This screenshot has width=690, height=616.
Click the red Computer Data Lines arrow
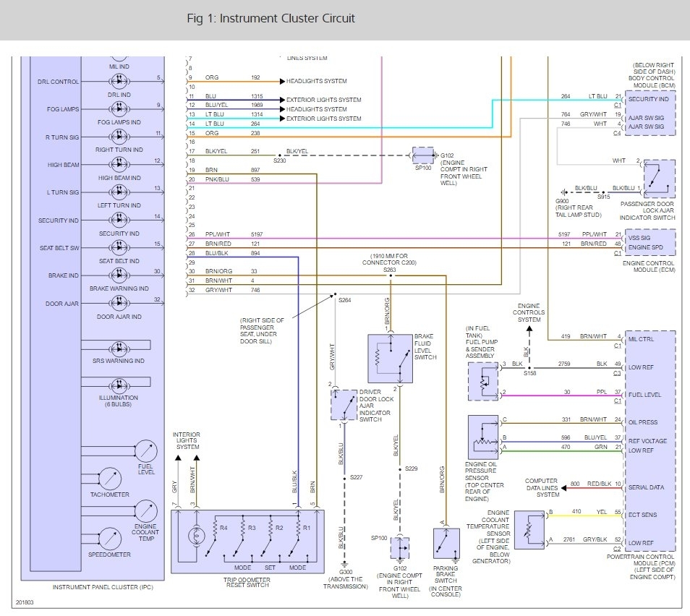pos(565,487)
